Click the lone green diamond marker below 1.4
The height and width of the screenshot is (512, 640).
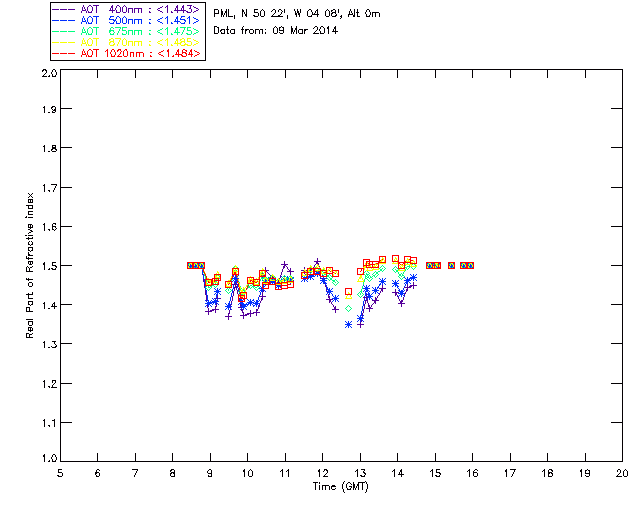coord(348,308)
